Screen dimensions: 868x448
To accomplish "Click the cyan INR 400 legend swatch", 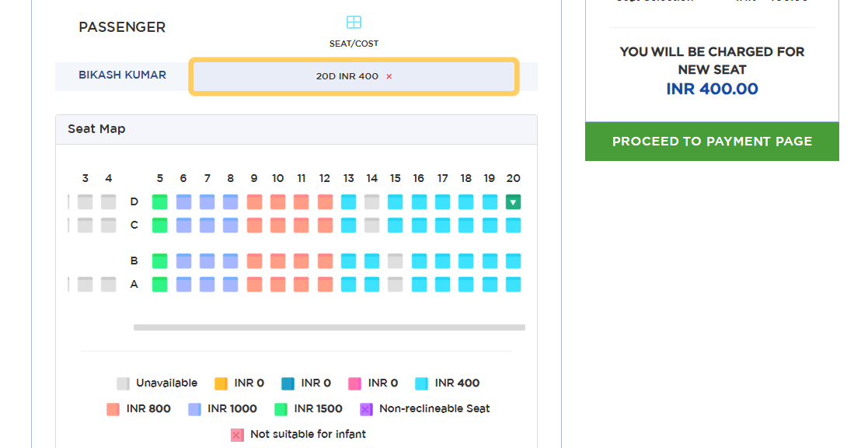I will pyautogui.click(x=421, y=383).
